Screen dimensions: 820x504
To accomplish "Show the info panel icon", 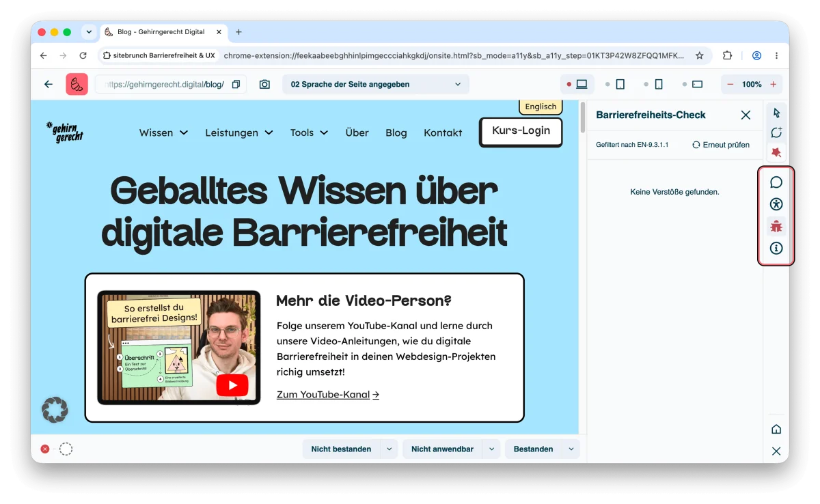I will click(x=776, y=248).
